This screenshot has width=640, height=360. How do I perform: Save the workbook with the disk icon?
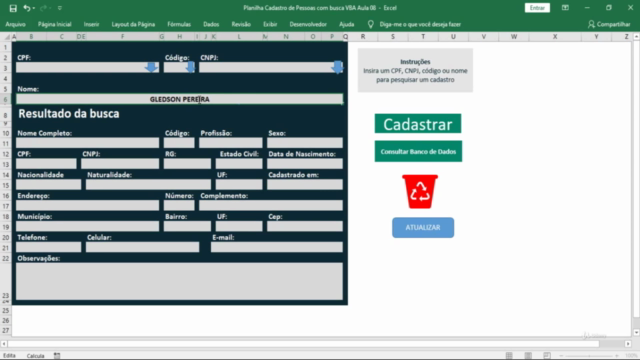pyautogui.click(x=13, y=8)
